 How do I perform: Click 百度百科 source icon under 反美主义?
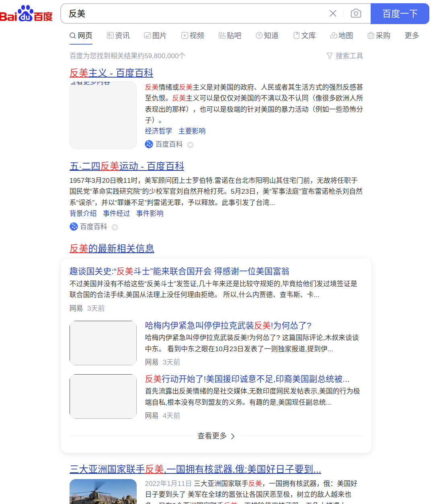coord(149,144)
